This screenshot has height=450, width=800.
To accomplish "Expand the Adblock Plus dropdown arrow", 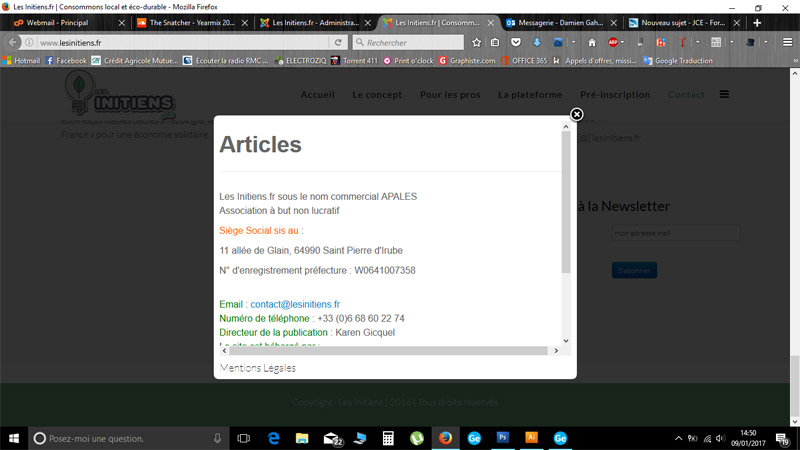I will coord(622,42).
